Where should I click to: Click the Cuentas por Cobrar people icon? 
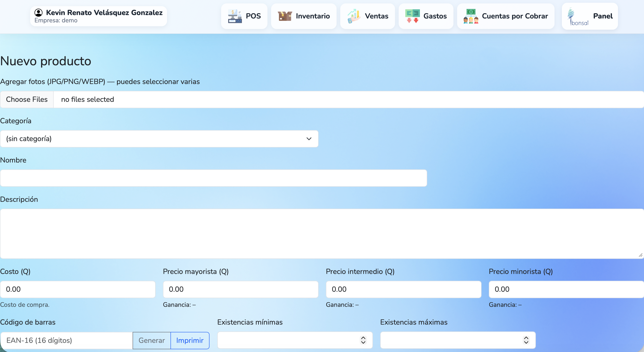tap(471, 16)
